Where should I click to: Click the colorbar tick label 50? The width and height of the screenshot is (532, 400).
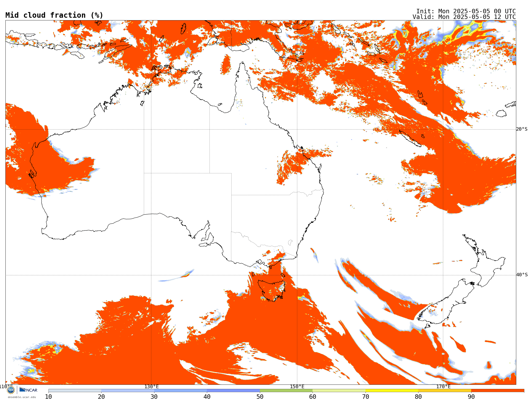[x=260, y=397]
